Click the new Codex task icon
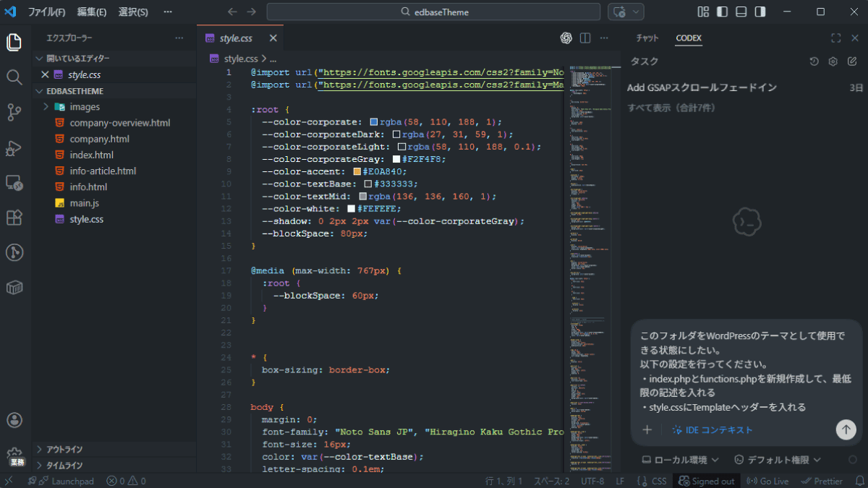The image size is (868, 488). point(852,62)
